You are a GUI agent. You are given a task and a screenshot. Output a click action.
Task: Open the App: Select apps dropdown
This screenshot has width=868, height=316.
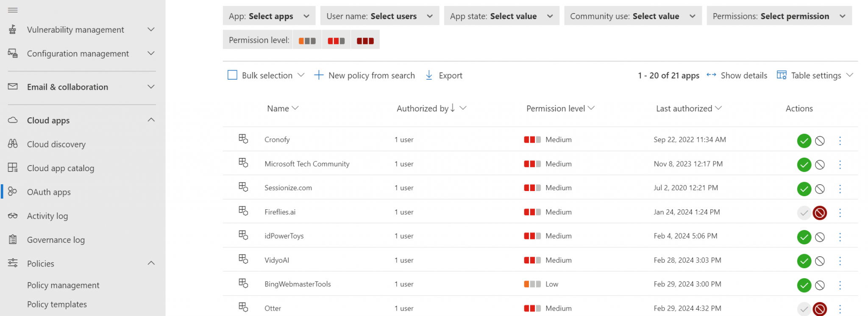coord(269,16)
